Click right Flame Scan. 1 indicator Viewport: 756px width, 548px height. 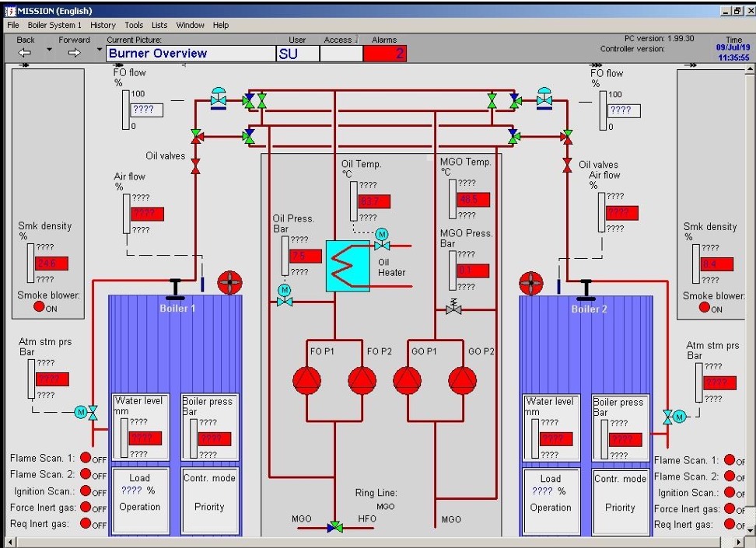(730, 459)
